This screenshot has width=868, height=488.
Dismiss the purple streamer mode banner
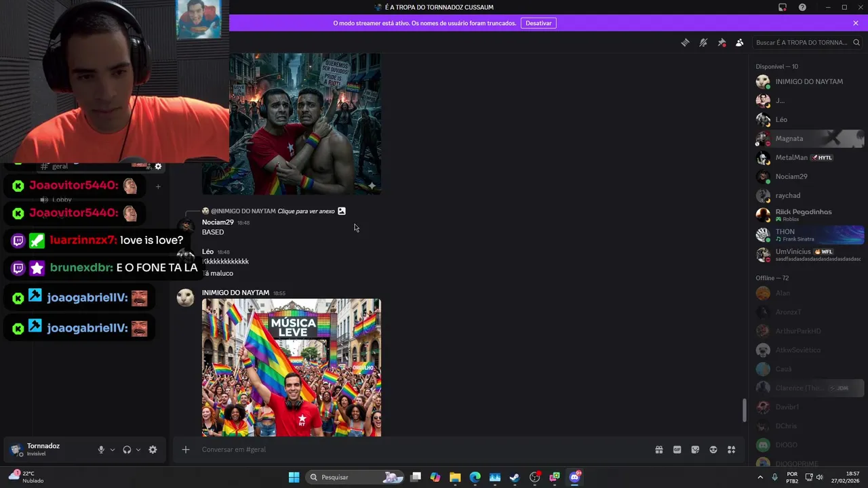(856, 23)
